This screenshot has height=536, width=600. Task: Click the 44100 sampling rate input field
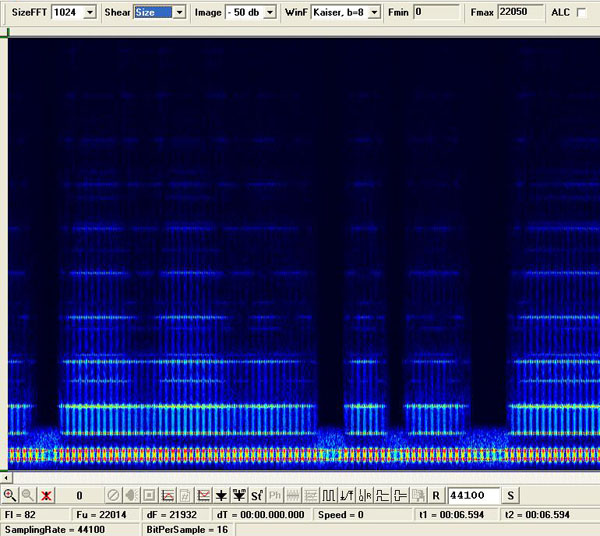(x=474, y=495)
